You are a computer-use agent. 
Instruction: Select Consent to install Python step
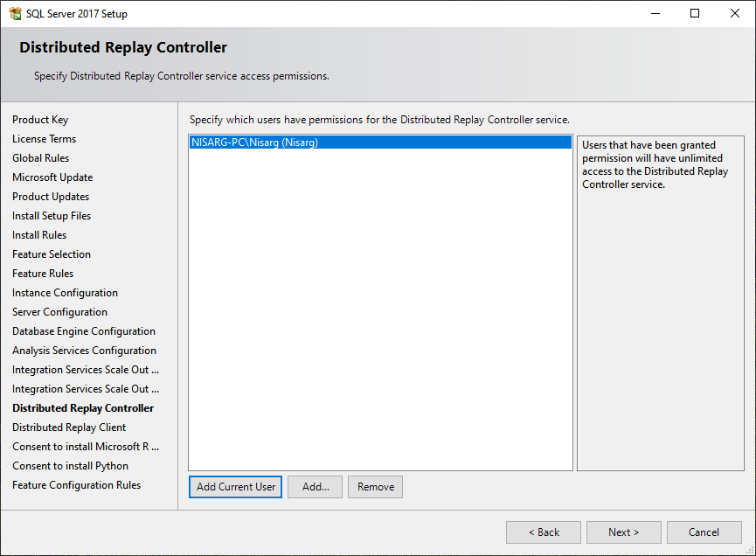[x=71, y=466]
